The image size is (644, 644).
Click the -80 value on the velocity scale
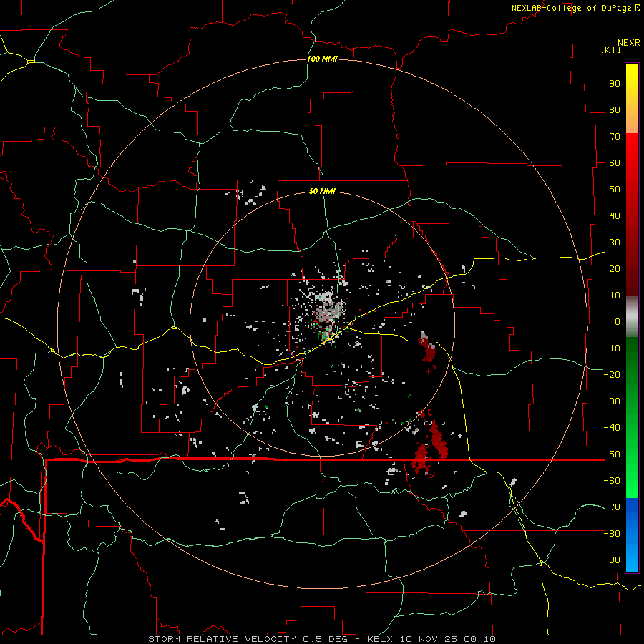click(x=612, y=534)
